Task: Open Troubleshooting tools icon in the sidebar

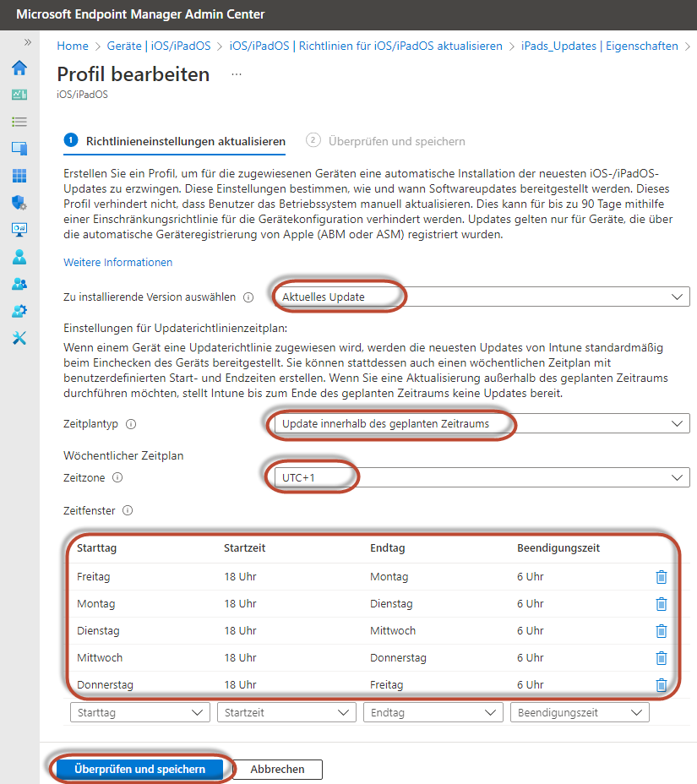Action: coord(19,338)
